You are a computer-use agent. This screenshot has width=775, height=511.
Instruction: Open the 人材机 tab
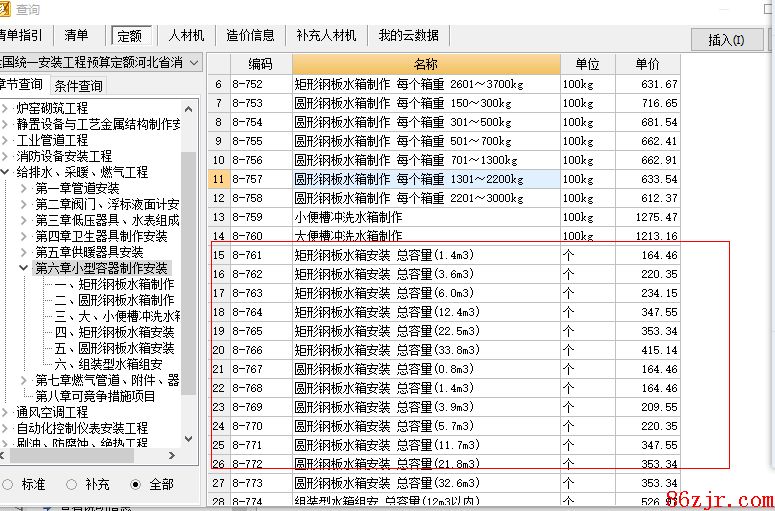coord(187,36)
